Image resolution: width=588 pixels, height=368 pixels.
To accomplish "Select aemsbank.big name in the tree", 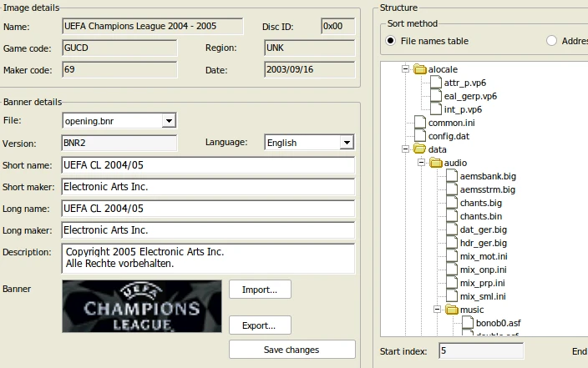I will [488, 176].
